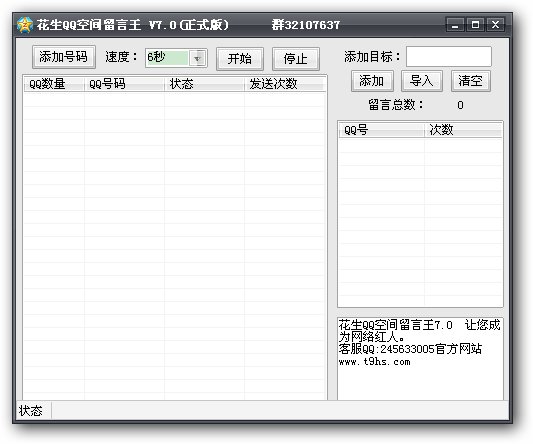Click the 速度 label

pos(121,57)
